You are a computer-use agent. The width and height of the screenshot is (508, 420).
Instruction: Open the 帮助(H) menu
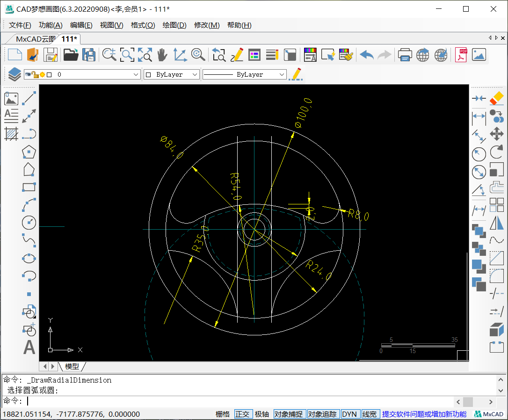[x=239, y=25]
